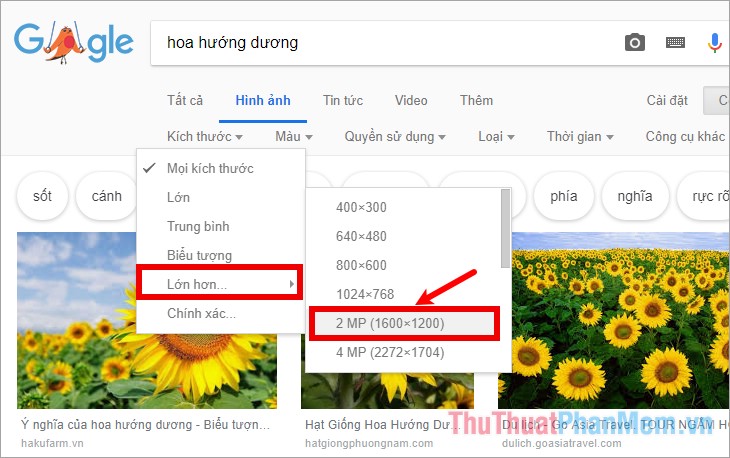730x458 pixels.
Task: Open the Thời gian dropdown
Action: click(x=580, y=136)
